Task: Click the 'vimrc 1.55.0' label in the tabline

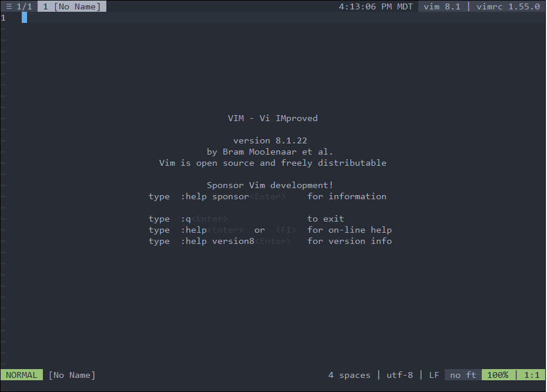Action: [508, 6]
